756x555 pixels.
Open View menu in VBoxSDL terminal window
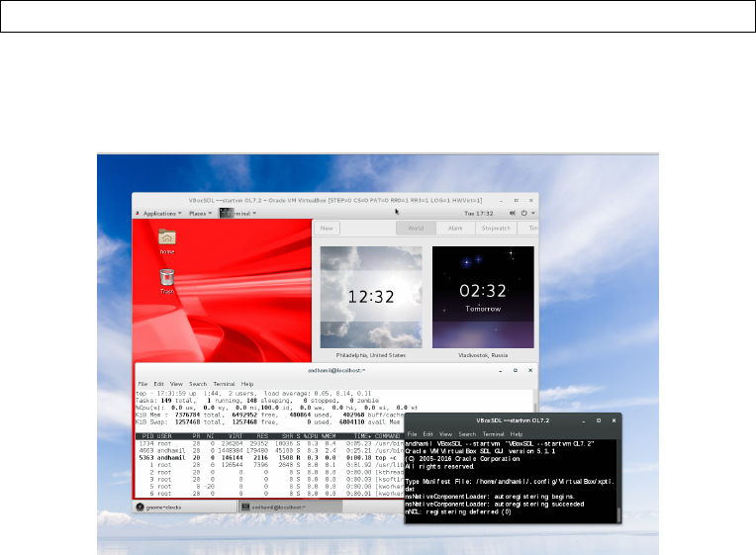(446, 434)
